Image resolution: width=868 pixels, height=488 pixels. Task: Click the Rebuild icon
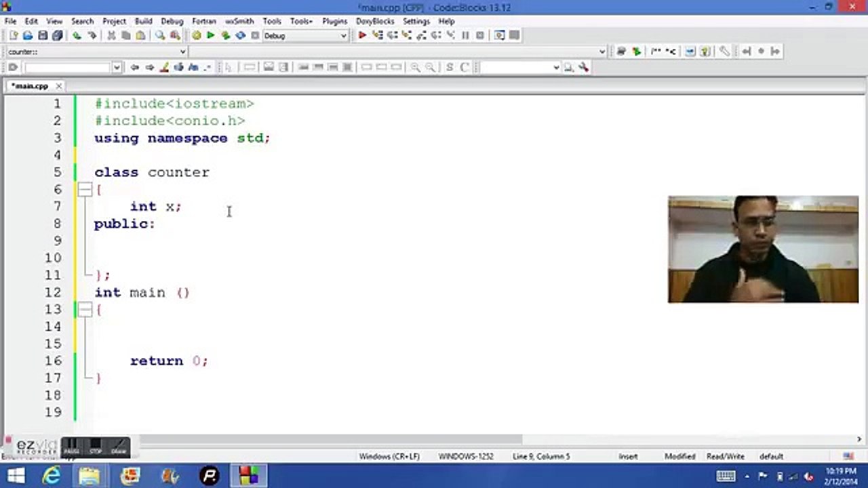click(x=241, y=35)
